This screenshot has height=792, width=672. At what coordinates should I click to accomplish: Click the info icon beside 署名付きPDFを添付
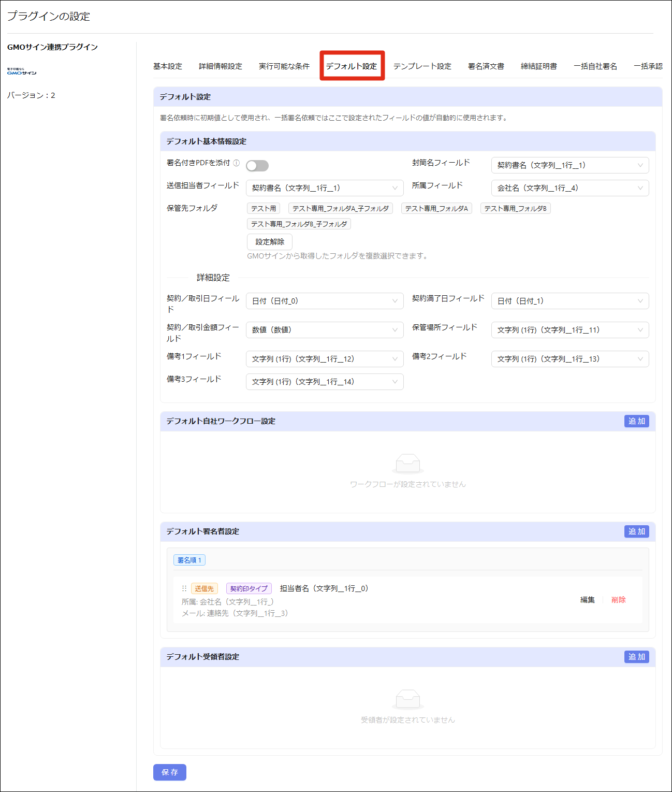pos(237,163)
